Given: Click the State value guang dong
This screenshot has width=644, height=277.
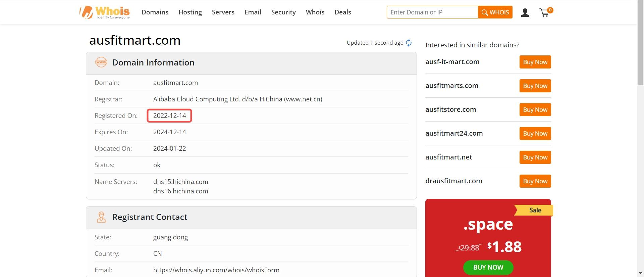Looking at the screenshot, I should (170, 237).
